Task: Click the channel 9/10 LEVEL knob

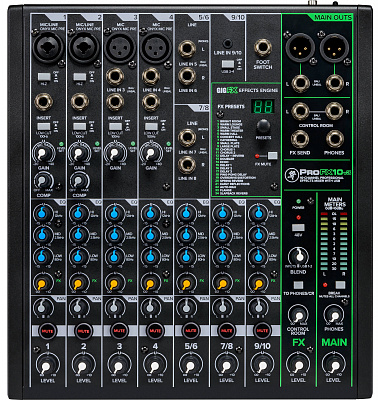Action: 262,366
